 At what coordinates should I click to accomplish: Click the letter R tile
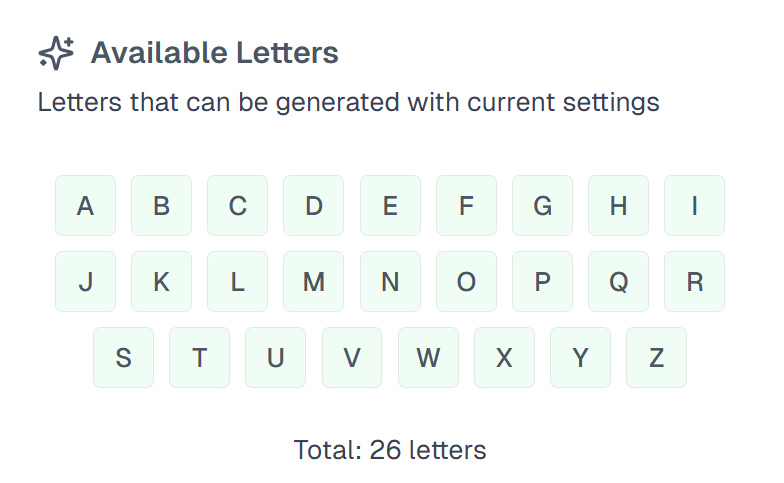pyautogui.click(x=694, y=282)
